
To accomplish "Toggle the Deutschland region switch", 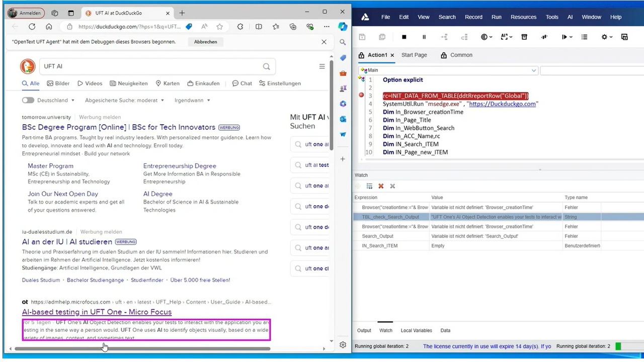I will click(28, 100).
